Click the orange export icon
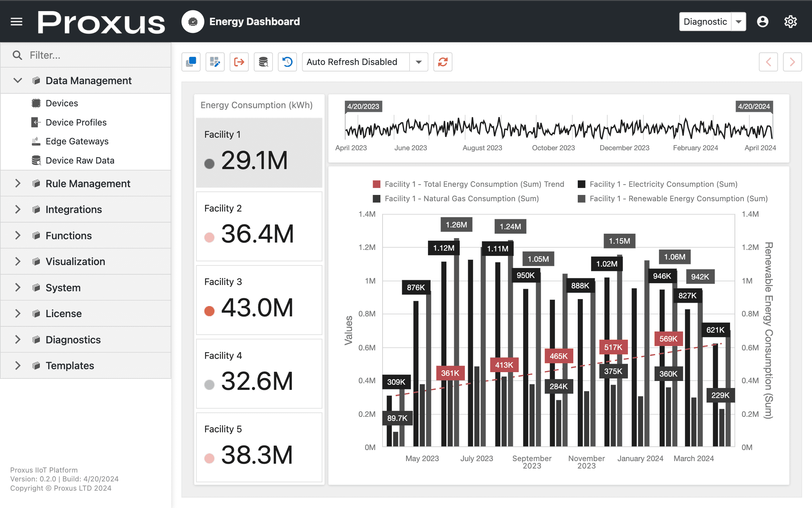Image resolution: width=812 pixels, height=508 pixels. click(x=239, y=62)
